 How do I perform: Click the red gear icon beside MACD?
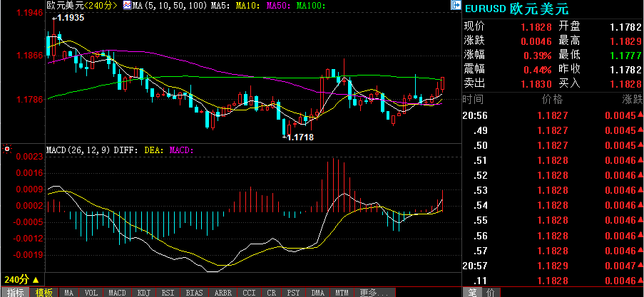(x=7, y=149)
